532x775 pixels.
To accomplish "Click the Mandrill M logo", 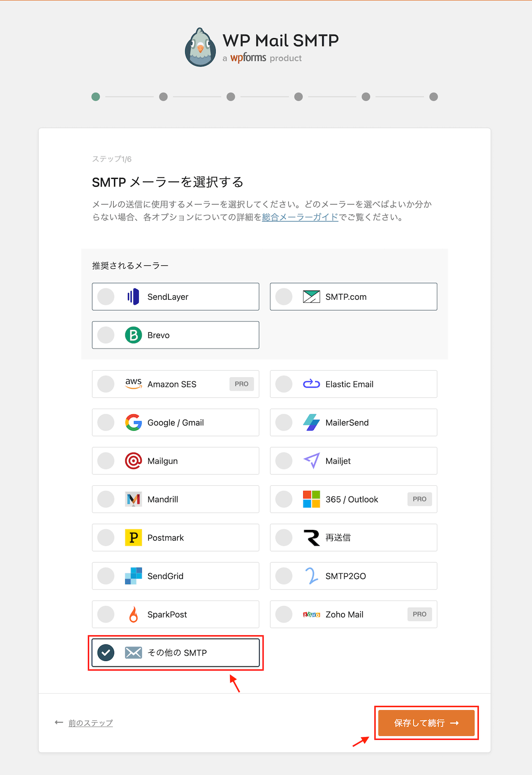I will click(x=133, y=499).
